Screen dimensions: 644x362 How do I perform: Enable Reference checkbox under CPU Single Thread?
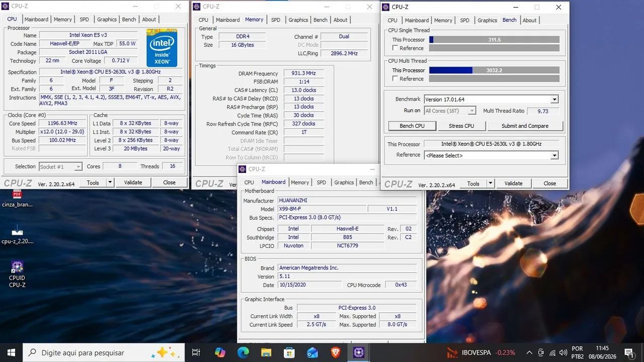click(x=395, y=48)
